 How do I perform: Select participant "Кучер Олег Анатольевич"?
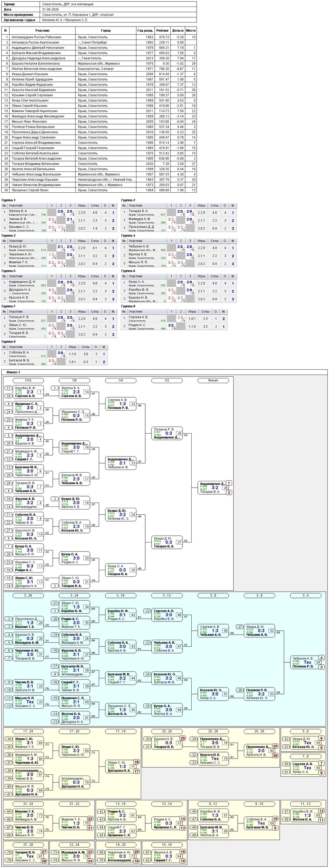coord(31,100)
